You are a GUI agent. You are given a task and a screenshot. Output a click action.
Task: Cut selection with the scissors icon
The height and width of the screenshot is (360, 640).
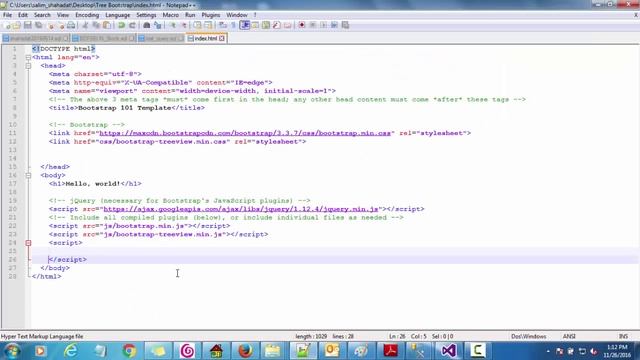[85, 25]
